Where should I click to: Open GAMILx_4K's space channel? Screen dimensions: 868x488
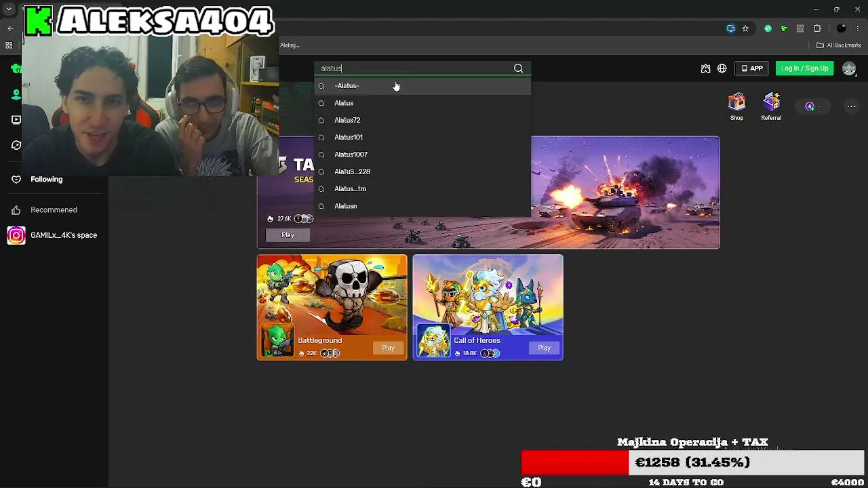pos(64,235)
